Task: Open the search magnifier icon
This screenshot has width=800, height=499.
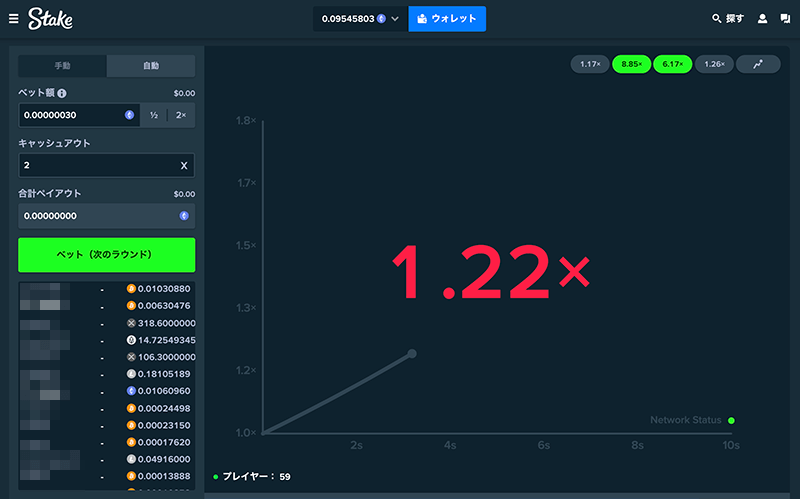Action: pyautogui.click(x=716, y=18)
